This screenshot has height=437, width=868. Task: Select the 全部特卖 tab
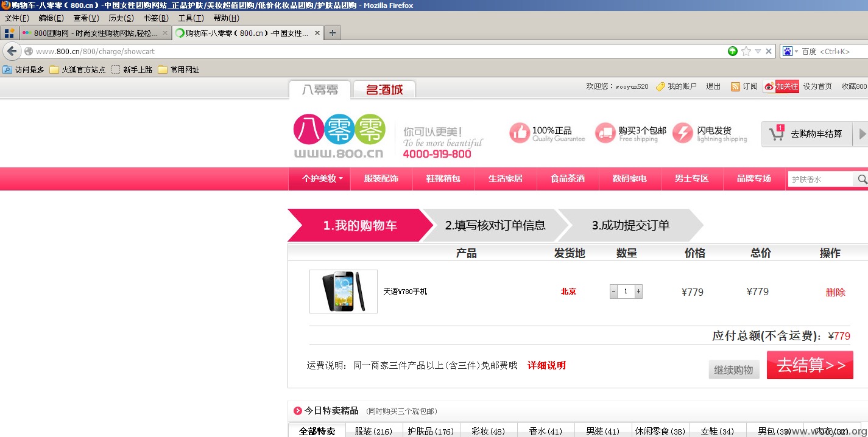pos(317,430)
